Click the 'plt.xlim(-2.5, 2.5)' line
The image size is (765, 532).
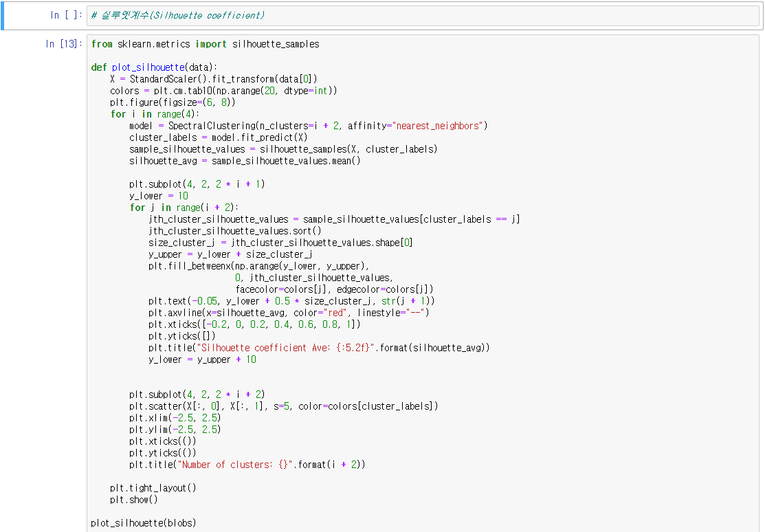175,419
